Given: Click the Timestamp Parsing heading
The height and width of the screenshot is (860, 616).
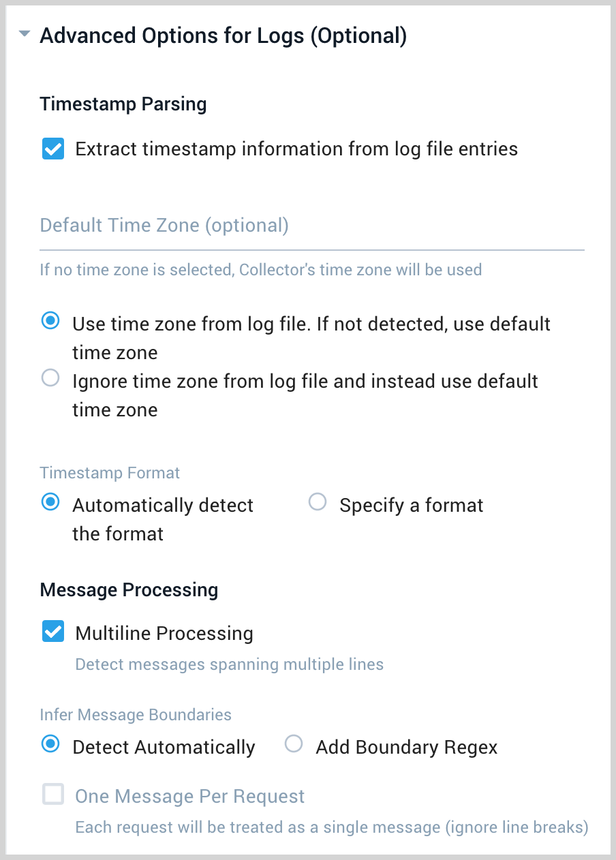Looking at the screenshot, I should click(123, 104).
